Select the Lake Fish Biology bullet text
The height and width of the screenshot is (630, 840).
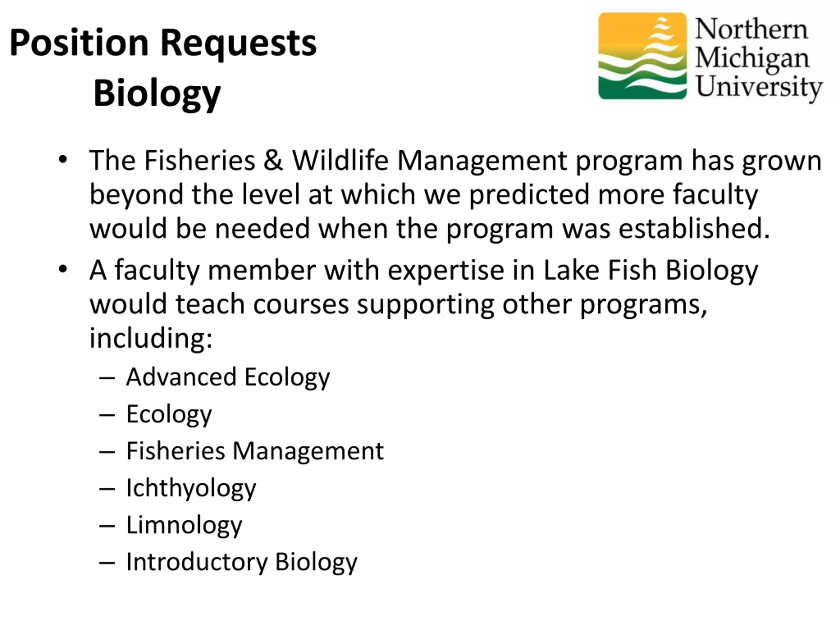423,304
